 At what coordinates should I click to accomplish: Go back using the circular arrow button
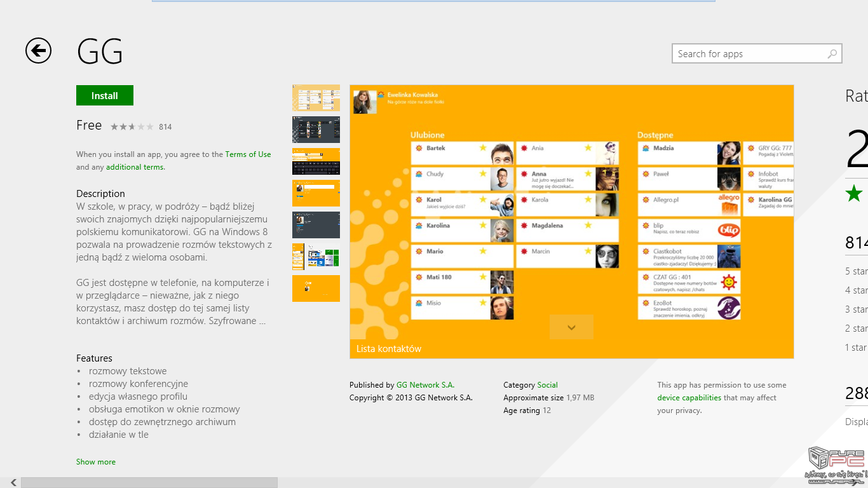click(38, 50)
